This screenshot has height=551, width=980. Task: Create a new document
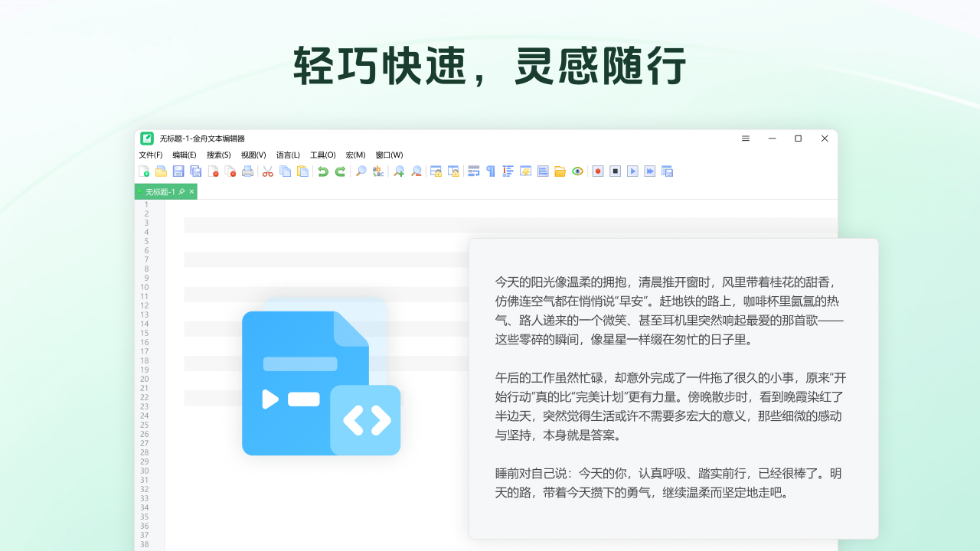tap(144, 171)
